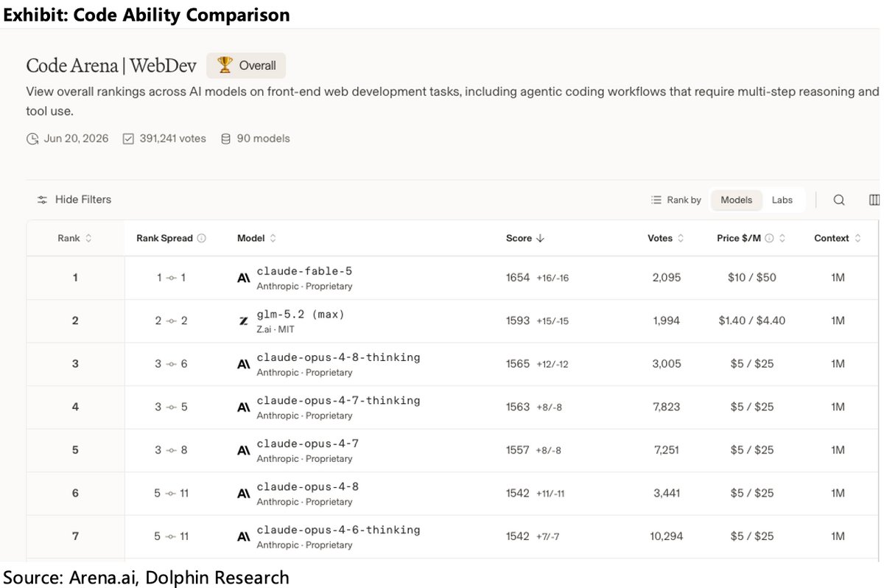This screenshot has width=884, height=588.
Task: Click the votes value 3,441
Action: [x=667, y=493]
